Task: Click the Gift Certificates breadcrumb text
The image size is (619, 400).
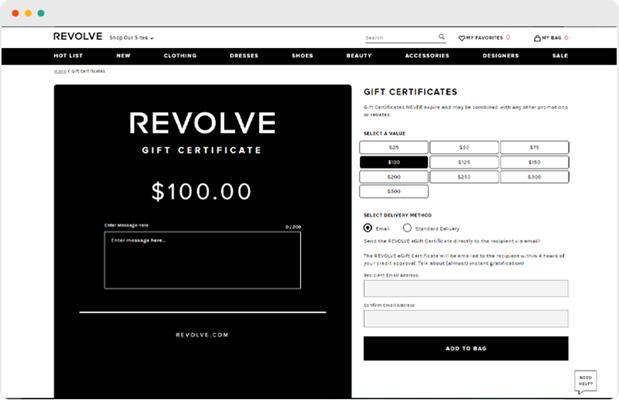Action: click(x=88, y=71)
